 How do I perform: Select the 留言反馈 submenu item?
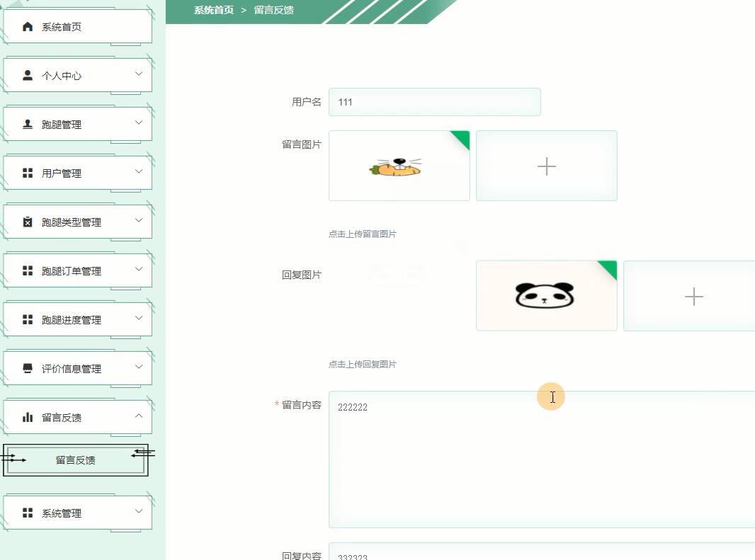click(x=75, y=460)
